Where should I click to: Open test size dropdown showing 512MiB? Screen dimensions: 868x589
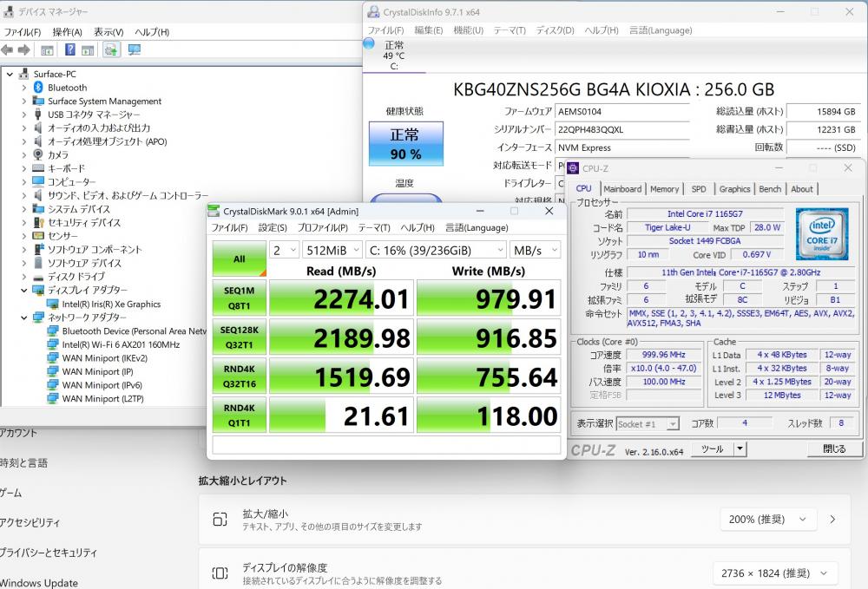click(332, 251)
